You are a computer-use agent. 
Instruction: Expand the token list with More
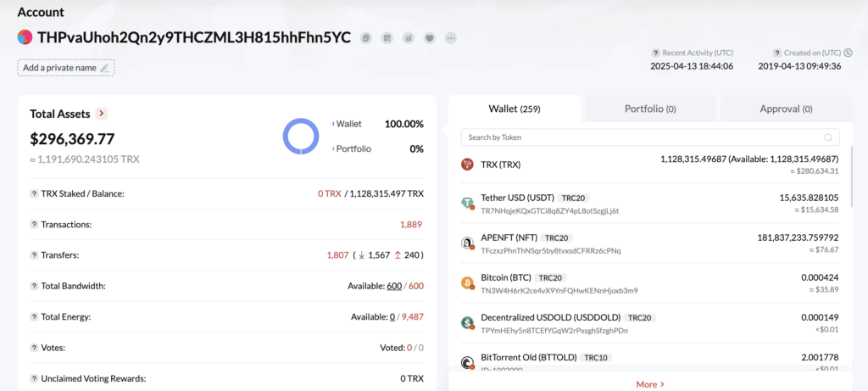(x=650, y=384)
